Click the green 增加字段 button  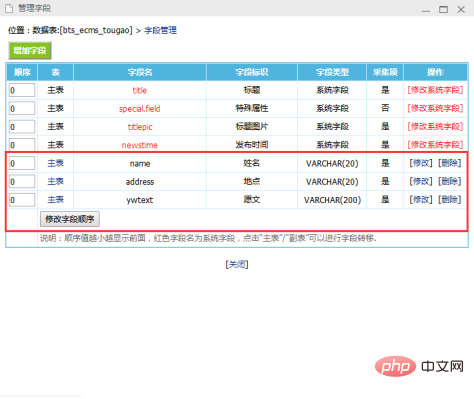click(x=30, y=51)
